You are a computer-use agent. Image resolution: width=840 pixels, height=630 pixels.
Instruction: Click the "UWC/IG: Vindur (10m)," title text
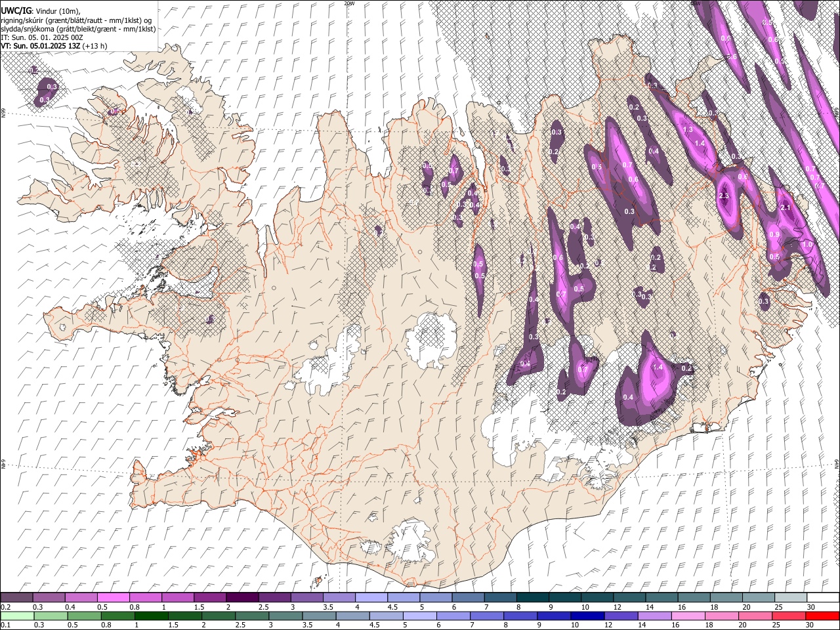coord(40,11)
